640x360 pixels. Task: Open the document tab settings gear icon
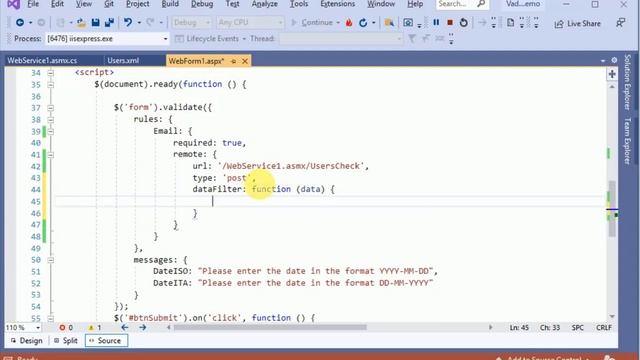(614, 60)
